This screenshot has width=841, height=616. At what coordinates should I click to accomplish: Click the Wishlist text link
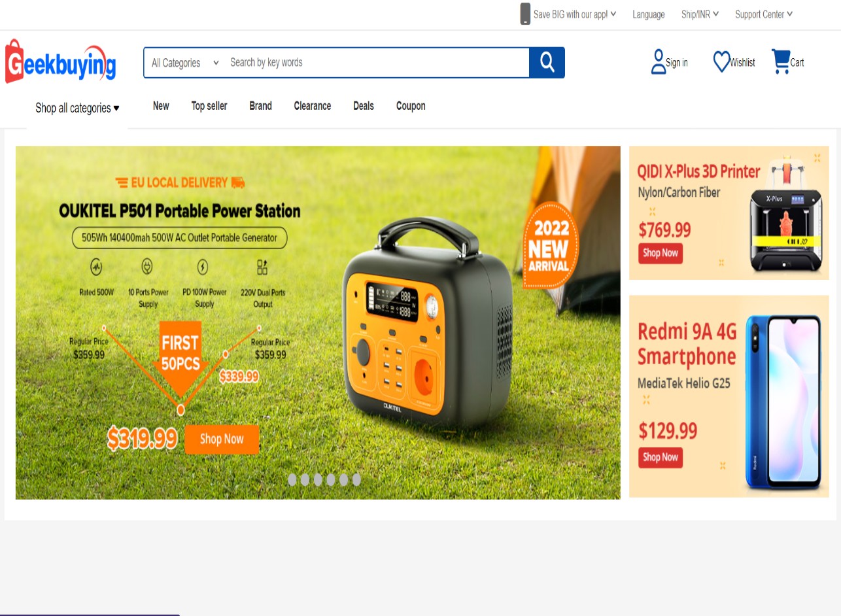[743, 63]
